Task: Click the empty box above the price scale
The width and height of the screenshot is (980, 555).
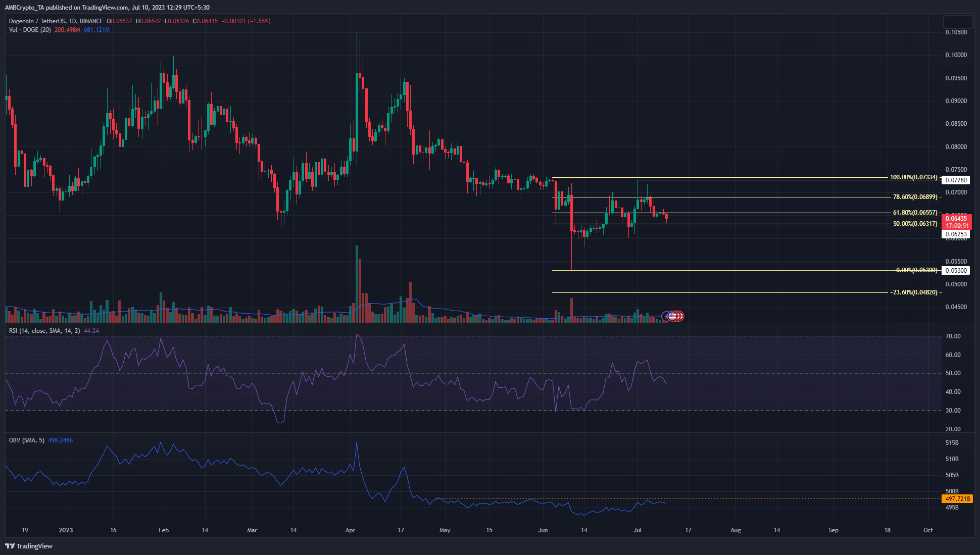Action: click(x=958, y=22)
